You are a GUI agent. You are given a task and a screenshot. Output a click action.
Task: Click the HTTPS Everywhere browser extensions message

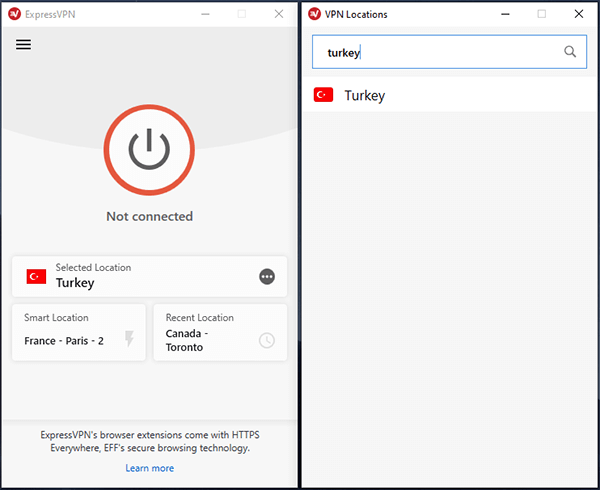[150, 441]
